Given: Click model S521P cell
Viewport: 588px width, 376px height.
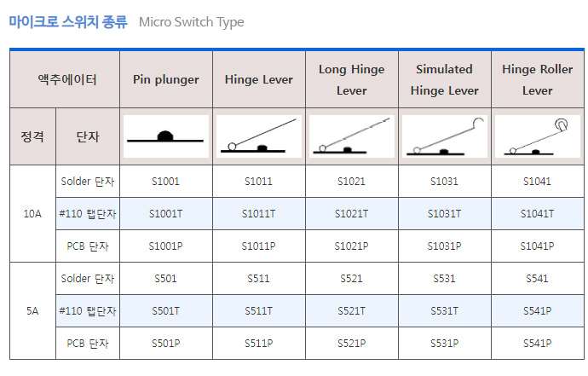Looking at the screenshot, I should [352, 344].
